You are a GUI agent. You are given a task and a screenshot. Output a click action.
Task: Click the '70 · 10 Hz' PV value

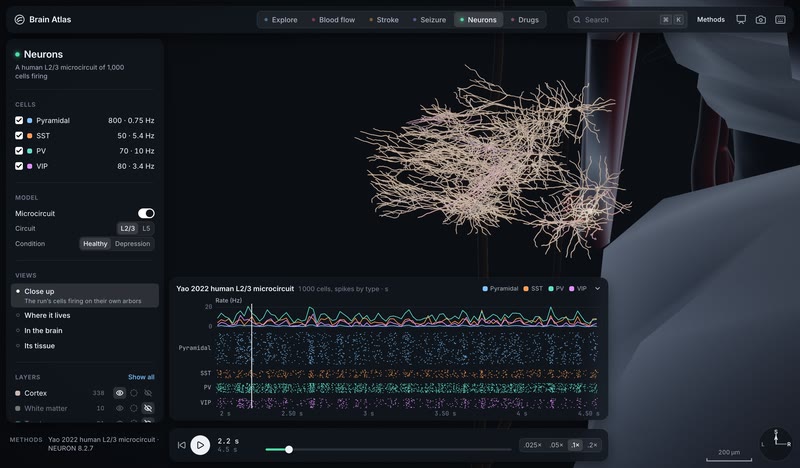click(x=137, y=151)
